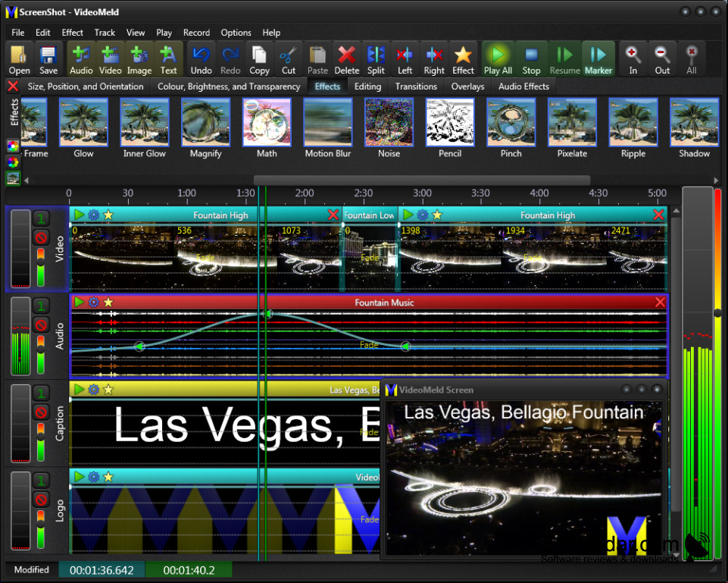
Task: Start playback with Play All
Action: pyautogui.click(x=498, y=59)
